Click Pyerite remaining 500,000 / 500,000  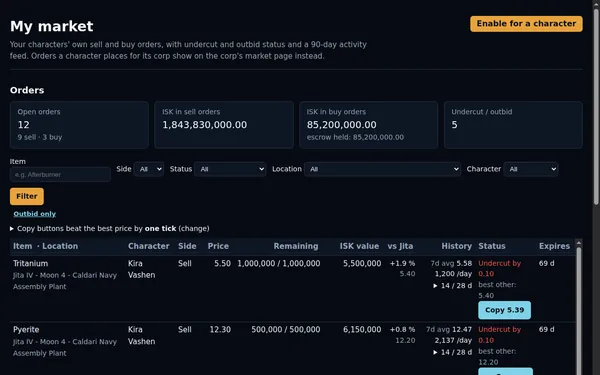[x=286, y=329]
